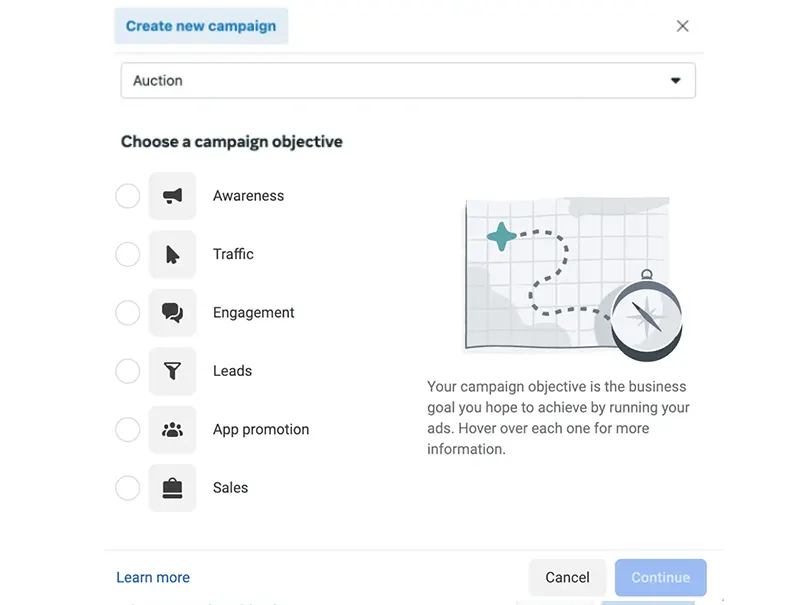Click the Traffic cursor icon

pyautogui.click(x=172, y=254)
